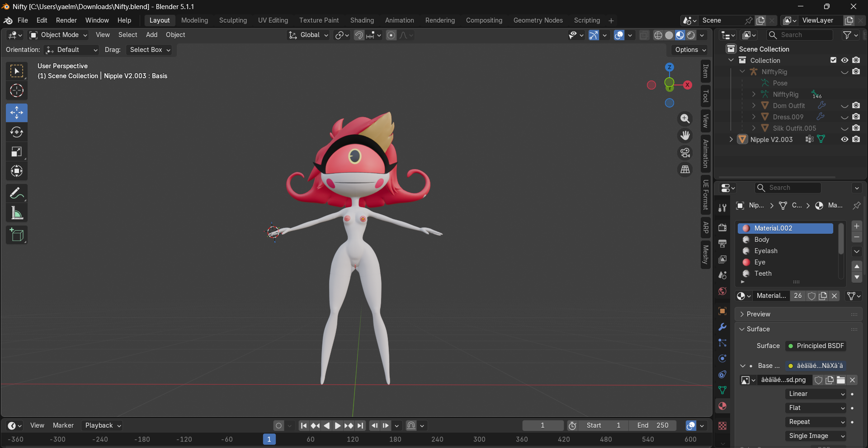Toggle viewport overlays button
Image resolution: width=868 pixels, height=448 pixels.
619,35
